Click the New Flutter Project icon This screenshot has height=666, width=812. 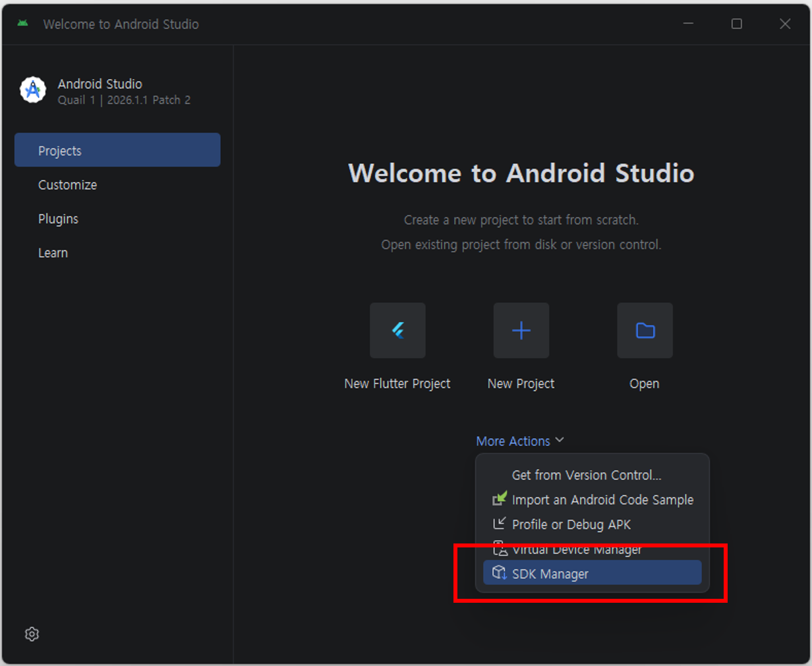pos(397,330)
